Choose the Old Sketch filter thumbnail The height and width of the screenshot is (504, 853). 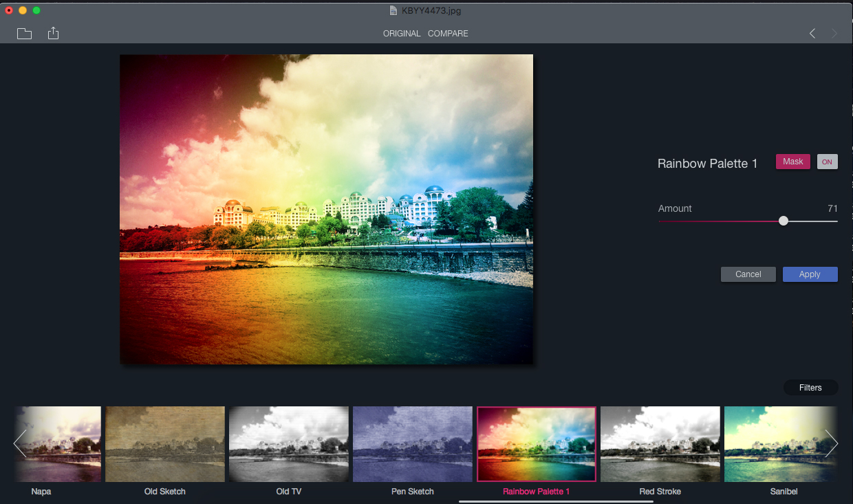pyautogui.click(x=165, y=443)
